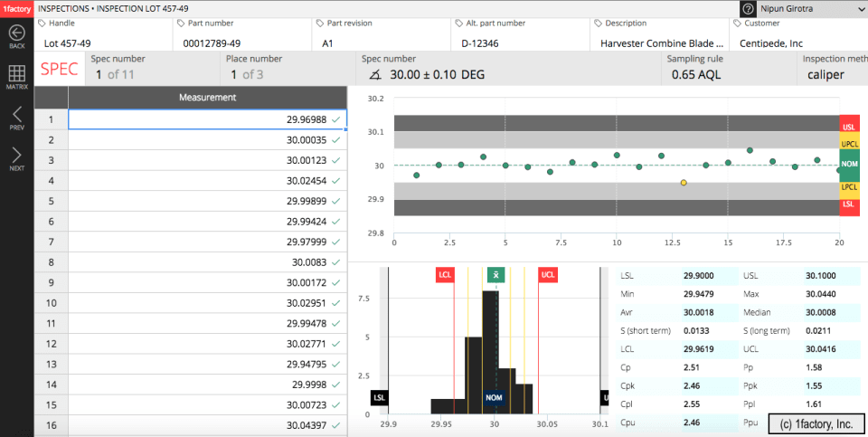Open the Matrix grid view icon
The height and width of the screenshot is (437, 868).
click(x=16, y=74)
